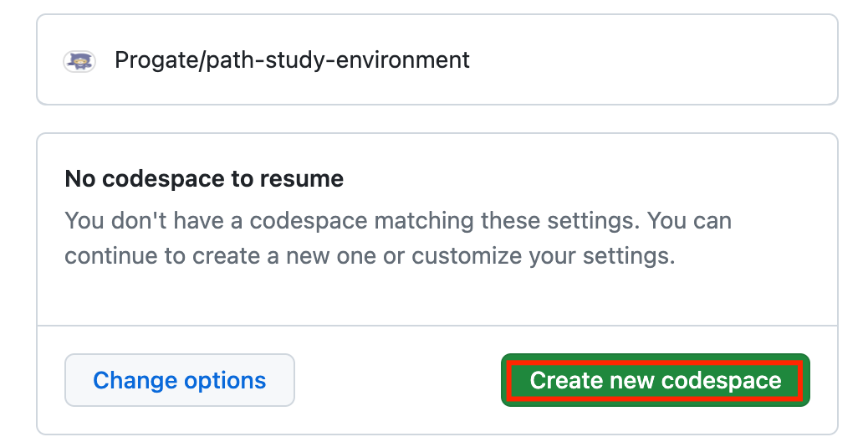Image resolution: width=868 pixels, height=437 pixels.
Task: Click the No codespace to resume heading
Action: (204, 178)
